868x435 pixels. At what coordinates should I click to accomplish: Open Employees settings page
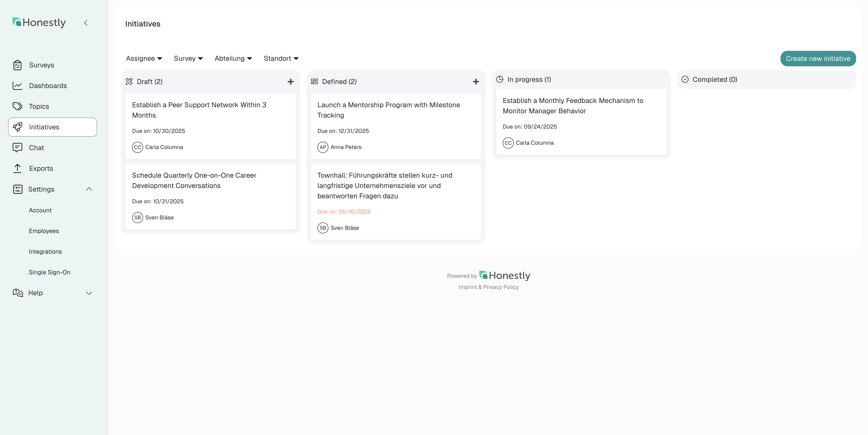tap(44, 231)
